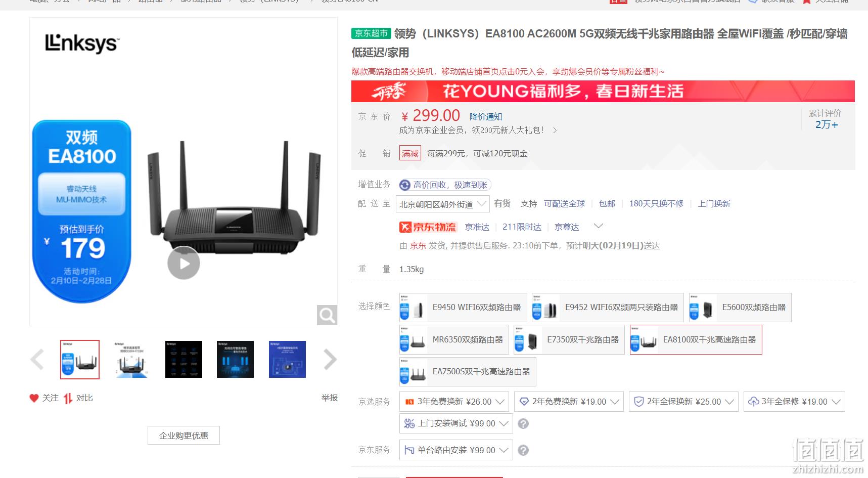Click the 预计明天(02月19日)送达 delivery estimate
Image resolution: width=868 pixels, height=478 pixels.
click(x=613, y=246)
